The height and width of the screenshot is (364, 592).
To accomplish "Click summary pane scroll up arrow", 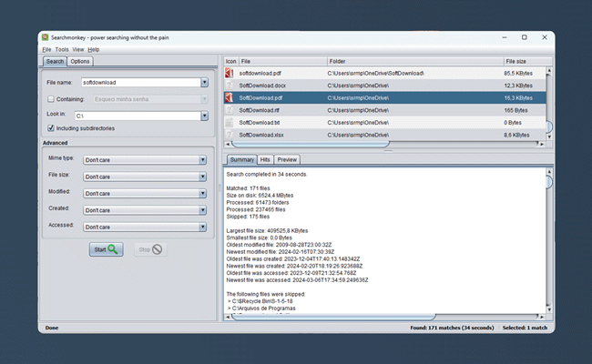I will click(549, 172).
